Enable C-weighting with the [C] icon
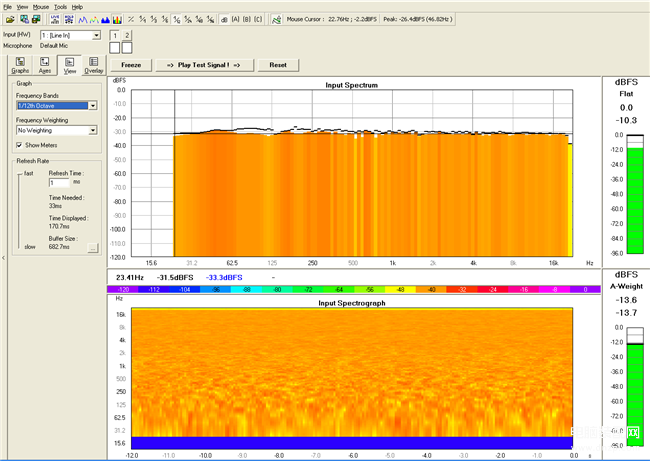This screenshot has width=650, height=461. tap(258, 19)
